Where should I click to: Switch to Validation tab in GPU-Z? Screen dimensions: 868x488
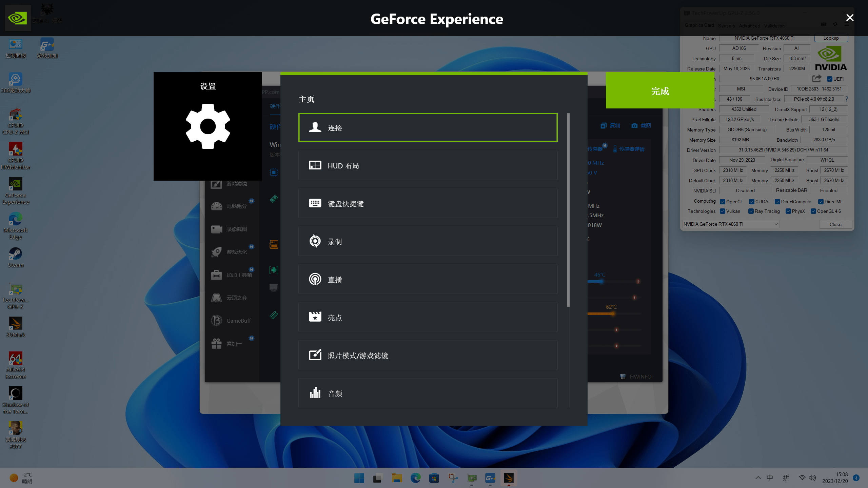coord(774,26)
